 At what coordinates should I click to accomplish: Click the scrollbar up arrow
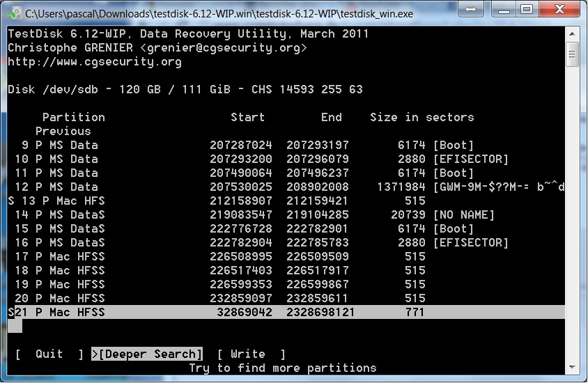(x=572, y=33)
